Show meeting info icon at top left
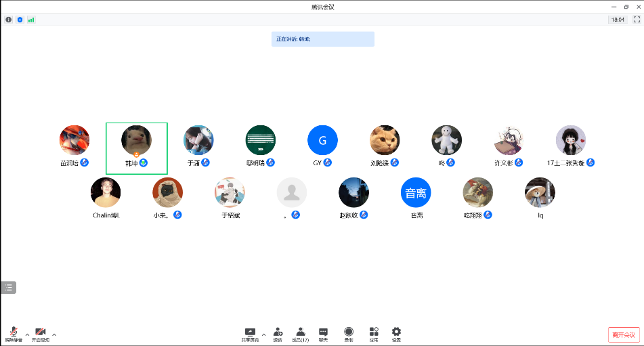This screenshot has height=346, width=644. [x=9, y=20]
